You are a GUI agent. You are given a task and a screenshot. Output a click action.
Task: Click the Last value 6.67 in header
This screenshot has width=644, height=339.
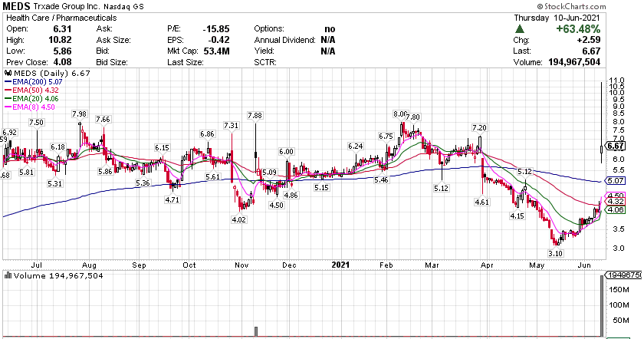tap(591, 51)
